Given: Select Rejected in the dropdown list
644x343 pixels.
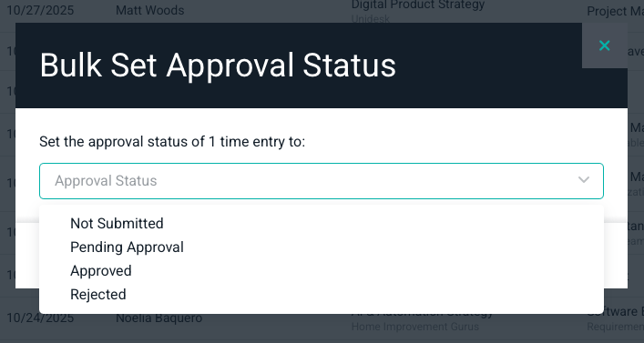Looking at the screenshot, I should click(98, 295).
